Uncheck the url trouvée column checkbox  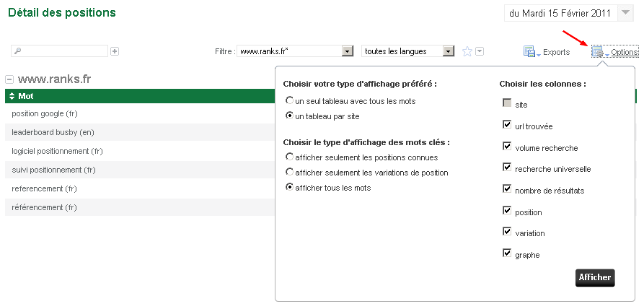507,124
